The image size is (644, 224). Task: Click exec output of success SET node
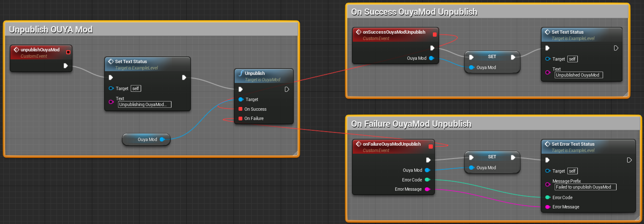(513, 57)
